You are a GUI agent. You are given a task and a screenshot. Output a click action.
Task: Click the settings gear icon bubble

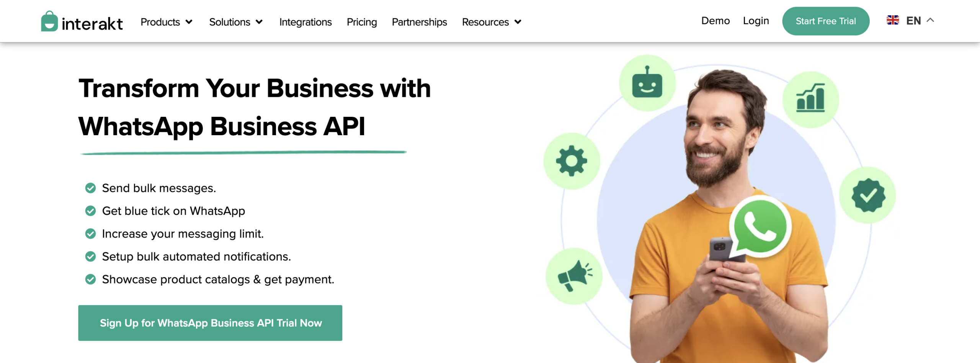(572, 161)
